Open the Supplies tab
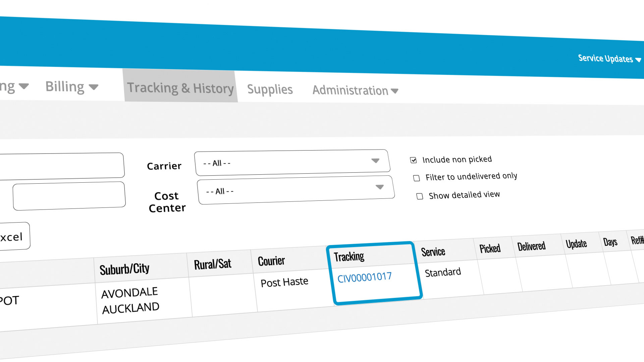This screenshot has height=362, width=644. tap(270, 89)
